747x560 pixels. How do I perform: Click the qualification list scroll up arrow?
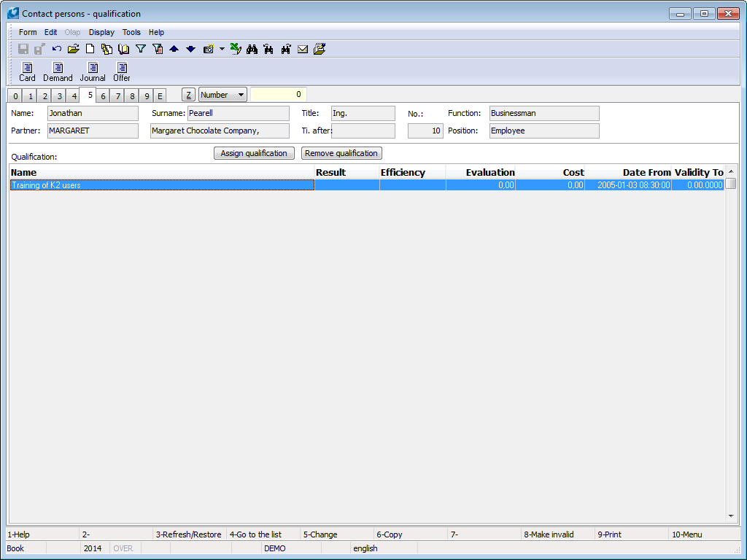(x=731, y=171)
